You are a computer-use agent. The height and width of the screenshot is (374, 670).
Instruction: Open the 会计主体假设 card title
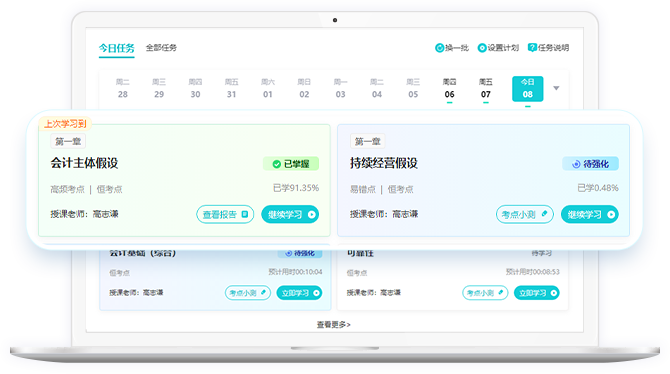click(84, 163)
